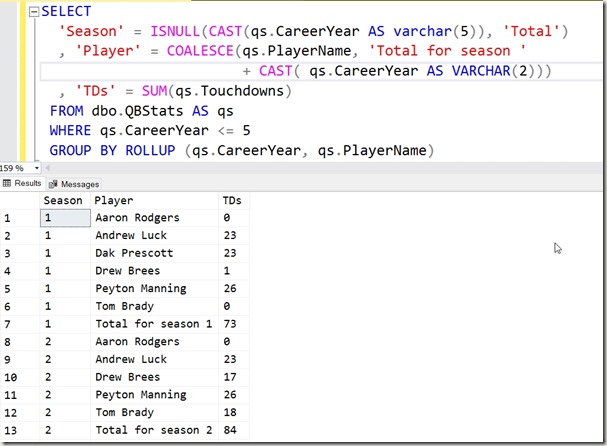Click the Drew Brees cell in row 4
Image resolution: width=607 pixels, height=446 pixels.
coord(154,271)
